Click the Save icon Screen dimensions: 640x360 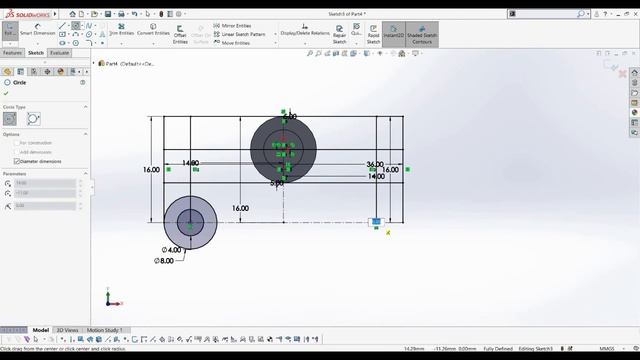(108, 14)
